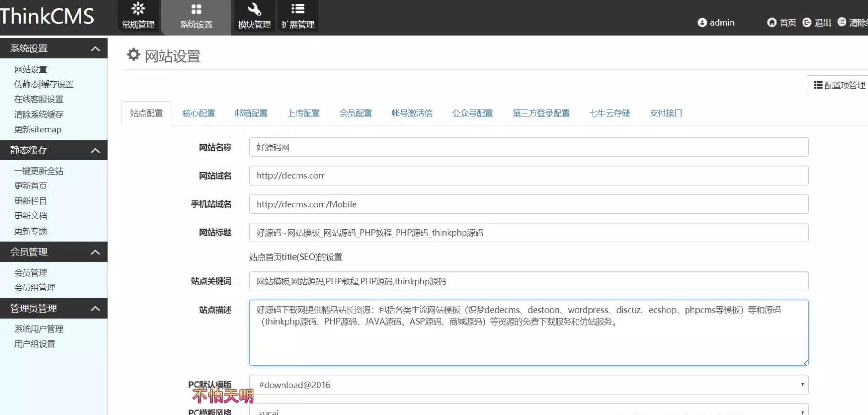Focus the 手机站域名 input field
Viewport: 868px width, 415px height.
coord(528,204)
